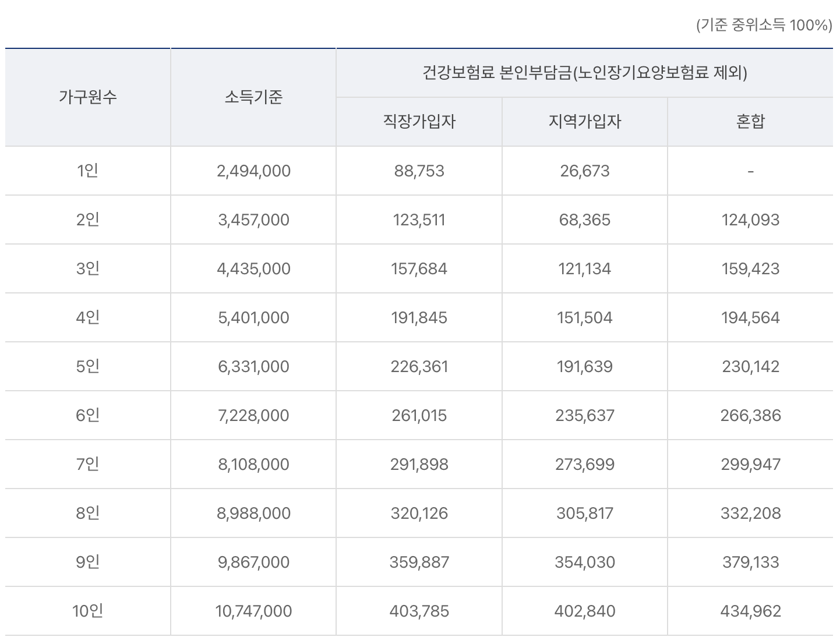This screenshot has height=644, width=840.
Task: Click the 123,511 cell
Action: pyautogui.click(x=419, y=220)
